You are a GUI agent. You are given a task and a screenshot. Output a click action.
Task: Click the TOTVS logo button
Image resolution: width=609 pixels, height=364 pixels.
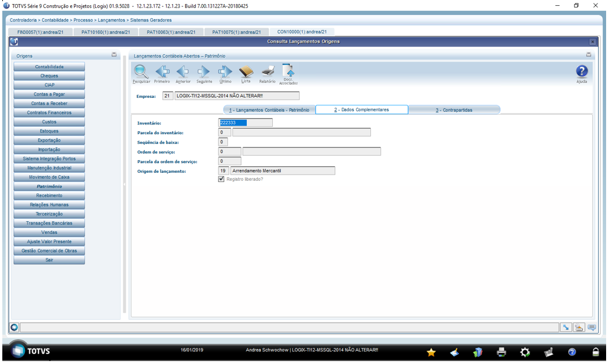coord(31,351)
